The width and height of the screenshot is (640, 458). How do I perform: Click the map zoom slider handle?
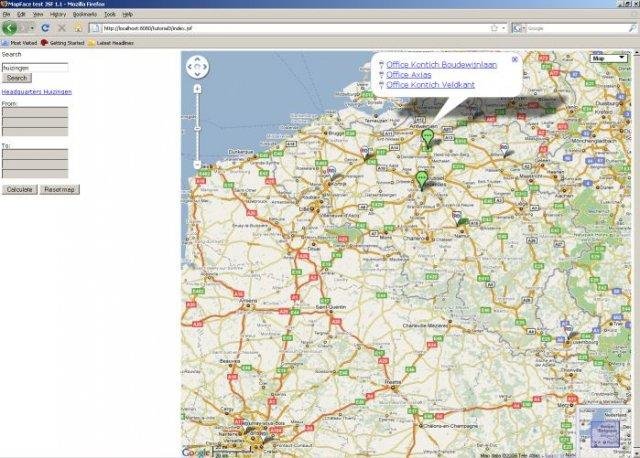pyautogui.click(x=198, y=129)
